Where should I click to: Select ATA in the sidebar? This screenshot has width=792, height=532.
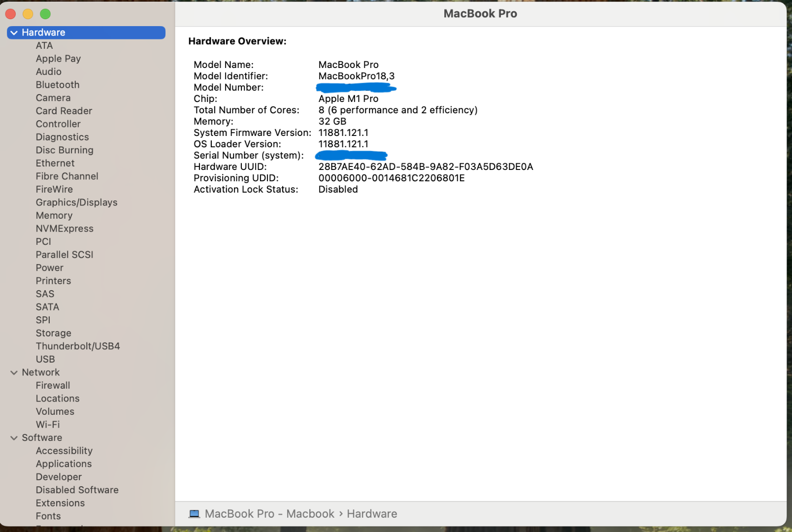[44, 45]
